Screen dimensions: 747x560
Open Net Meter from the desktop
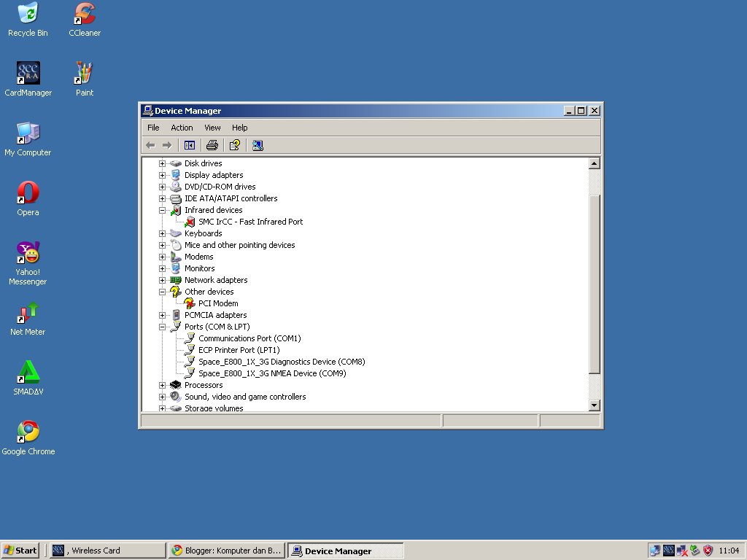tap(28, 314)
